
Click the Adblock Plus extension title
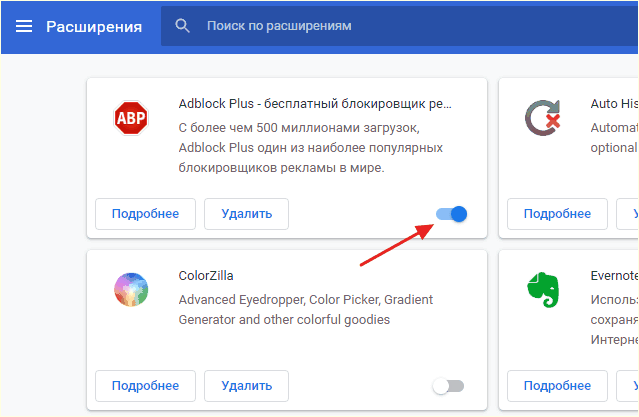tap(315, 104)
